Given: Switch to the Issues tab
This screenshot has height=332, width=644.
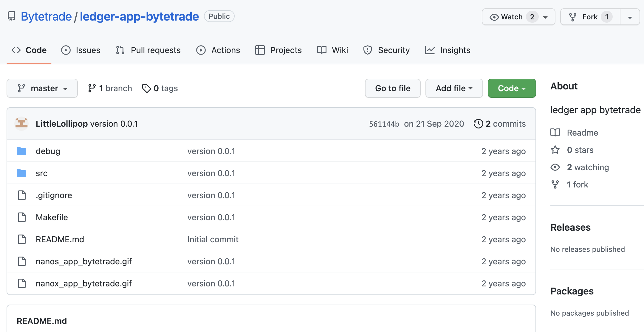Looking at the screenshot, I should click(81, 50).
